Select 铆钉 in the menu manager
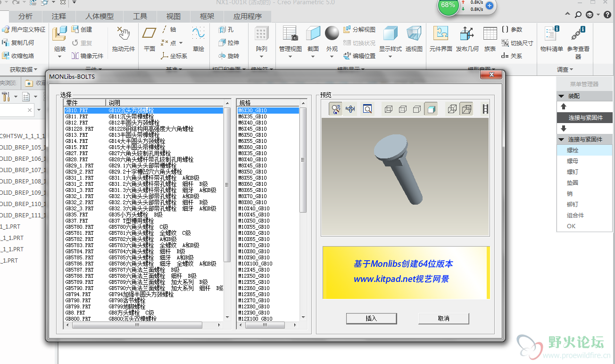This screenshot has width=615, height=364. 572,205
